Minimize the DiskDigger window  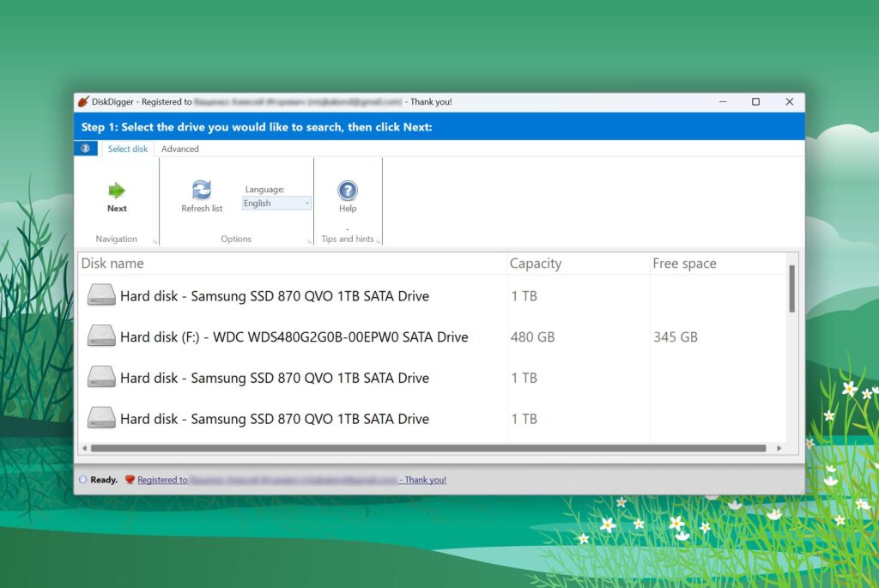pos(723,101)
